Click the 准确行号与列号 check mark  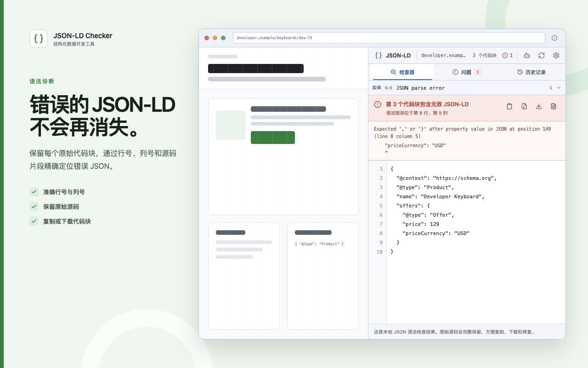[34, 192]
